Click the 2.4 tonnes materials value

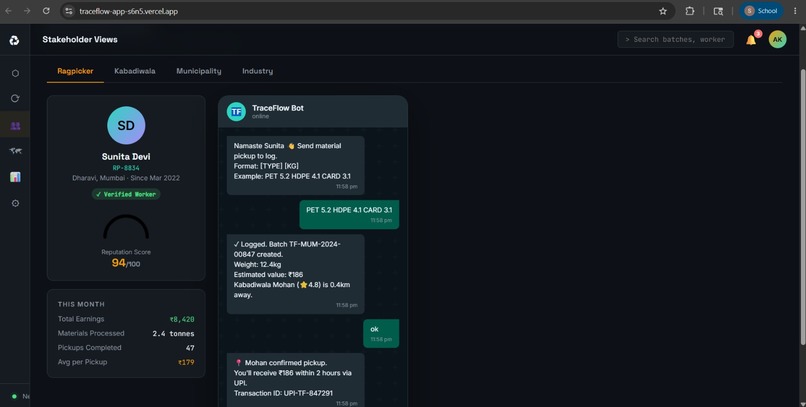pyautogui.click(x=173, y=334)
